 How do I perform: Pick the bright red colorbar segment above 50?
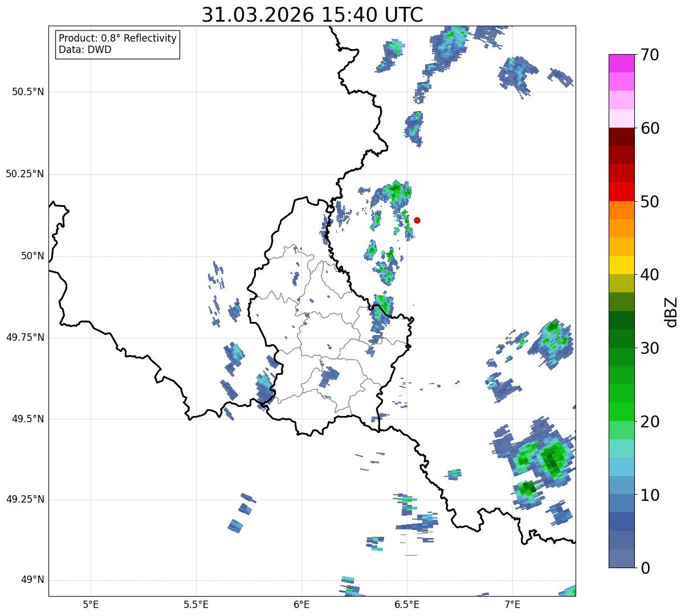click(x=621, y=191)
